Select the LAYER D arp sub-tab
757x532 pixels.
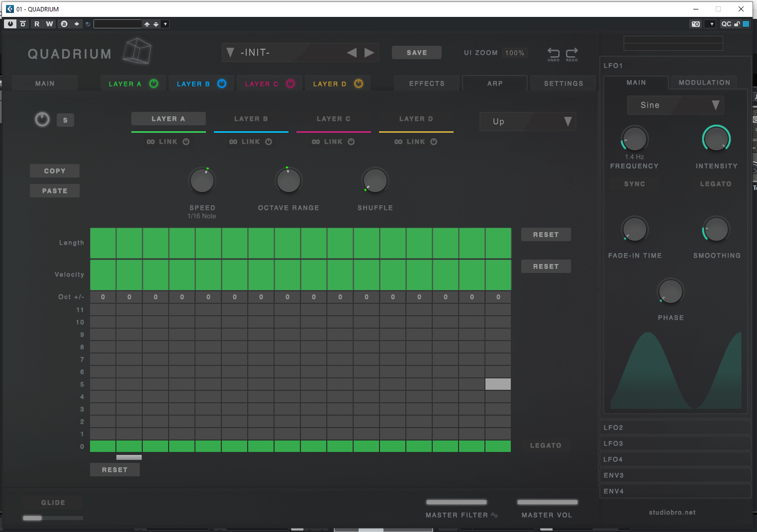click(416, 119)
